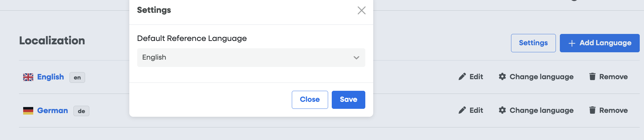The height and width of the screenshot is (140, 644).
Task: Click the trash icon for English
Action: coord(592,76)
